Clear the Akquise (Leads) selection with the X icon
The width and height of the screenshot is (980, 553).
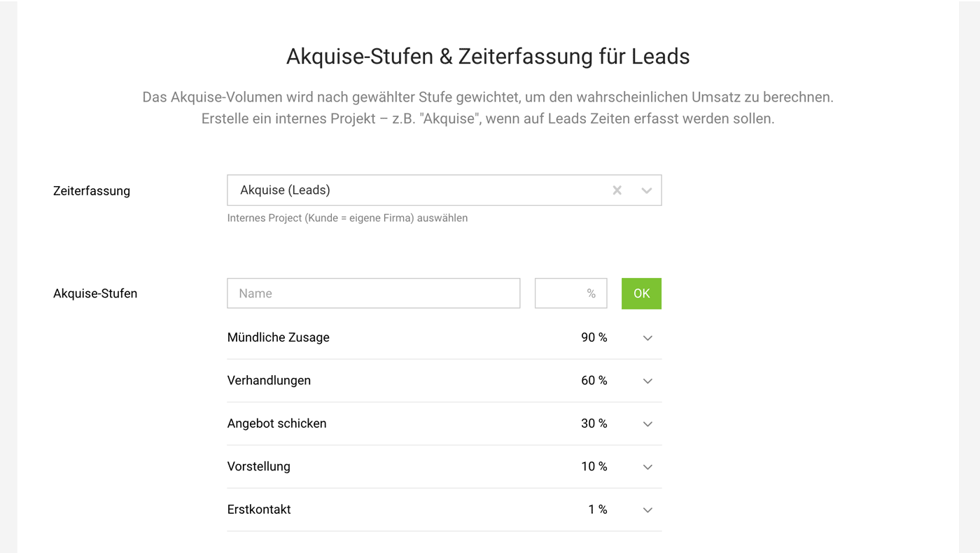click(x=617, y=190)
